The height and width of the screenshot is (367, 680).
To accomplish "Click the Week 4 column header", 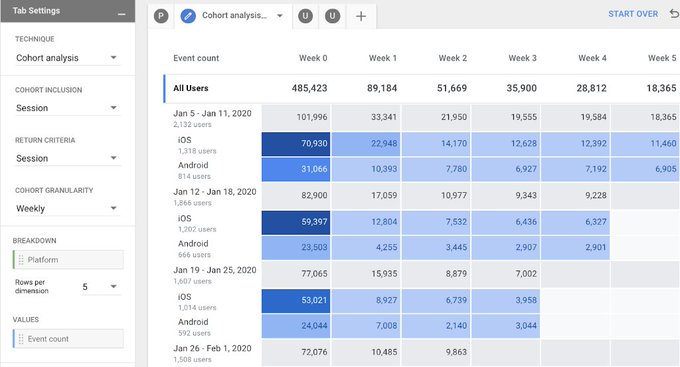I will [x=592, y=58].
